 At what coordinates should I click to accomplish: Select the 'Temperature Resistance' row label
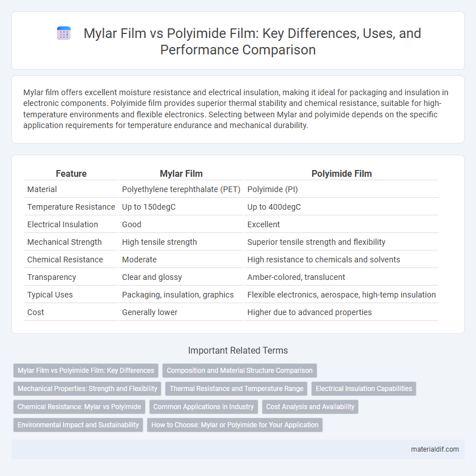(71, 207)
